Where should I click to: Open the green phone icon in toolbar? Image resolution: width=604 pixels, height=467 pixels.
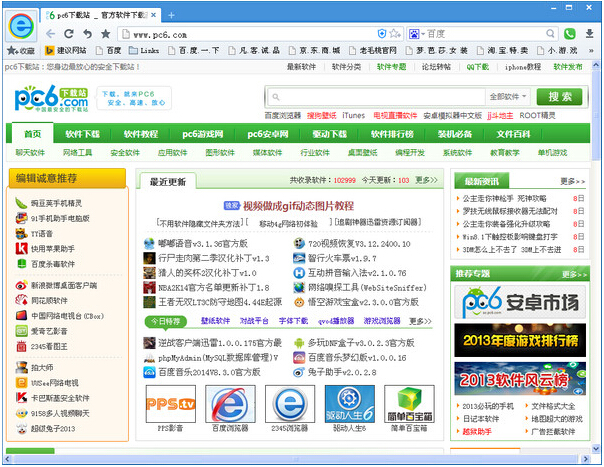click(x=570, y=34)
